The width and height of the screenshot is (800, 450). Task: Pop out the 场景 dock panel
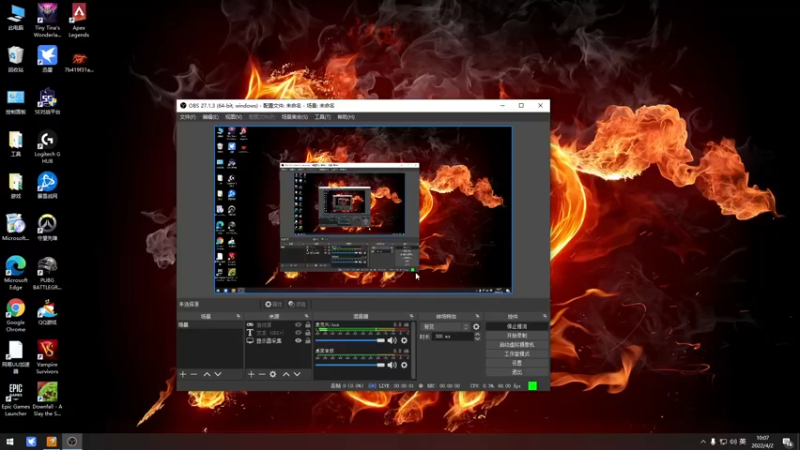238,316
